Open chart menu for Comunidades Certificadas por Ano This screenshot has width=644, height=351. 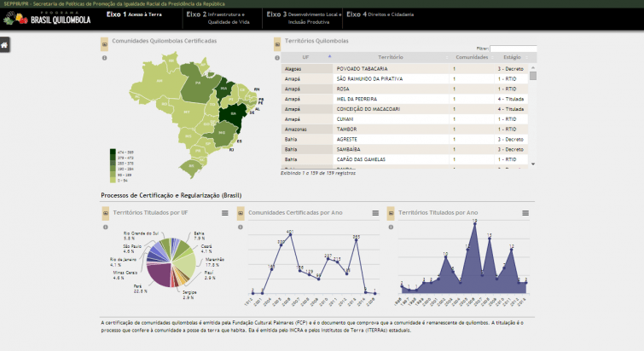pos(376,212)
